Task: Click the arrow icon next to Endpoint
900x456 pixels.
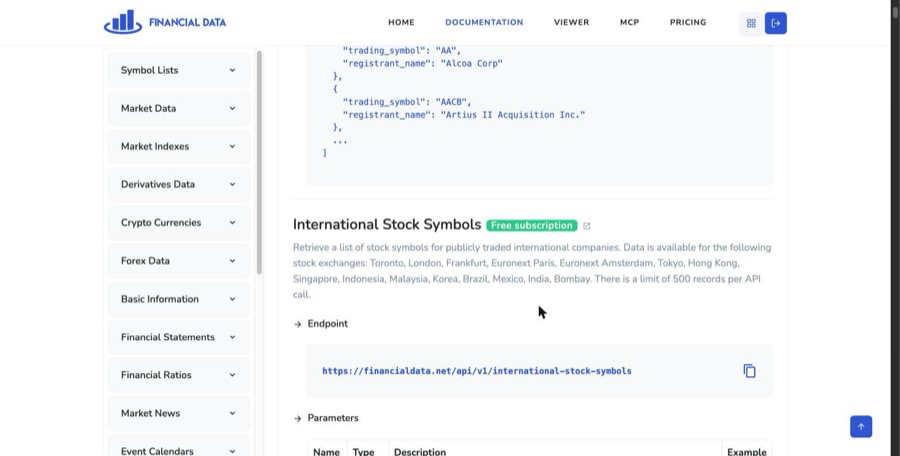Action: click(x=297, y=324)
